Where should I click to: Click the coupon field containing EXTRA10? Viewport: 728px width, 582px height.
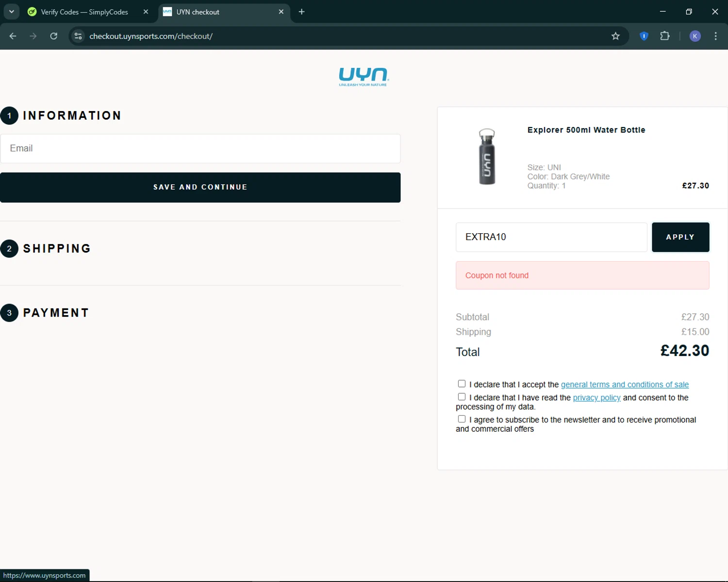551,237
